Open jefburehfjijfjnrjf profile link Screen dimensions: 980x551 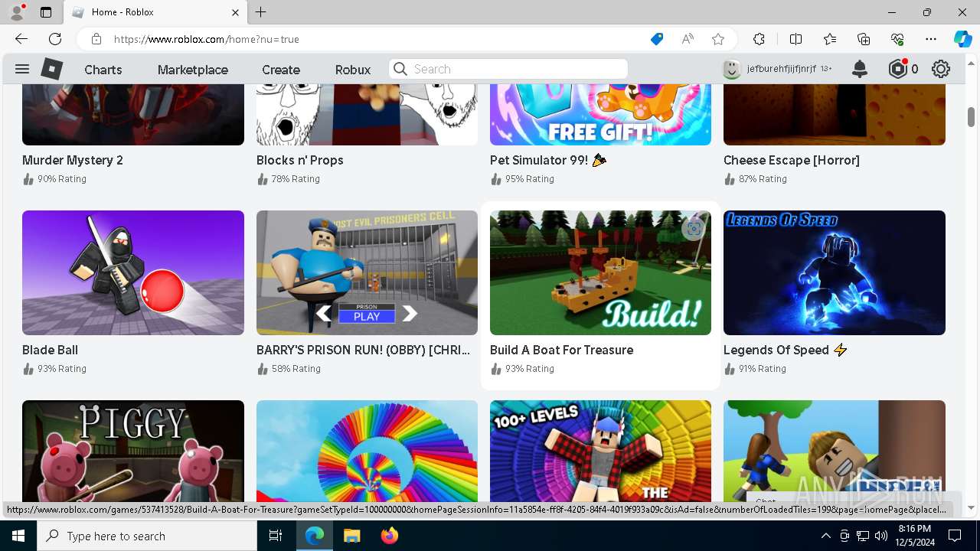pos(782,69)
